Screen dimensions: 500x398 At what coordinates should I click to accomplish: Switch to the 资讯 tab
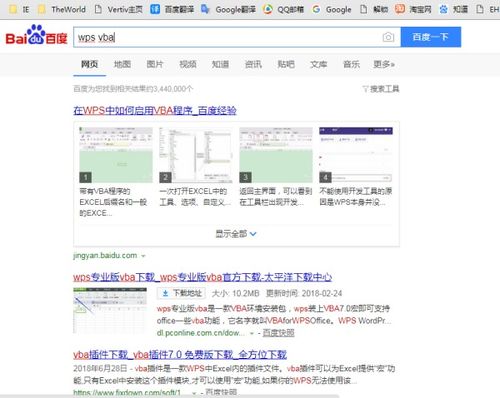pos(253,64)
